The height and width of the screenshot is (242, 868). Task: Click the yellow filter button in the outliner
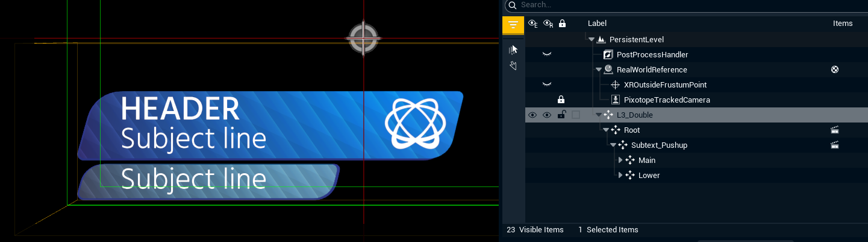(x=513, y=25)
